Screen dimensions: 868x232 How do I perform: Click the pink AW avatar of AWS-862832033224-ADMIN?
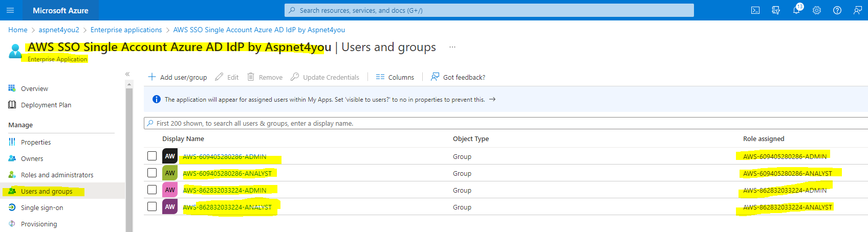(170, 190)
